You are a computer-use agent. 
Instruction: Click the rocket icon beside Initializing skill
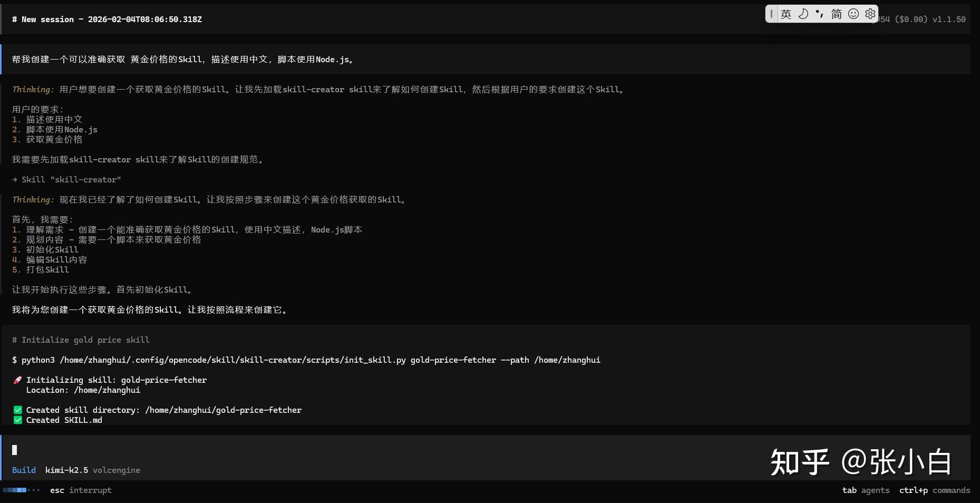(x=17, y=380)
